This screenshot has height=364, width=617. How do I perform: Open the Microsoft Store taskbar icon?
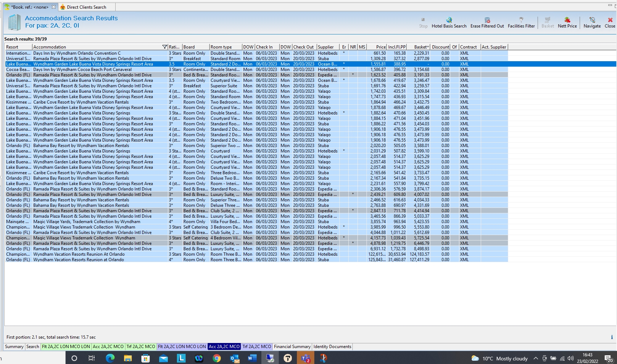(x=145, y=358)
